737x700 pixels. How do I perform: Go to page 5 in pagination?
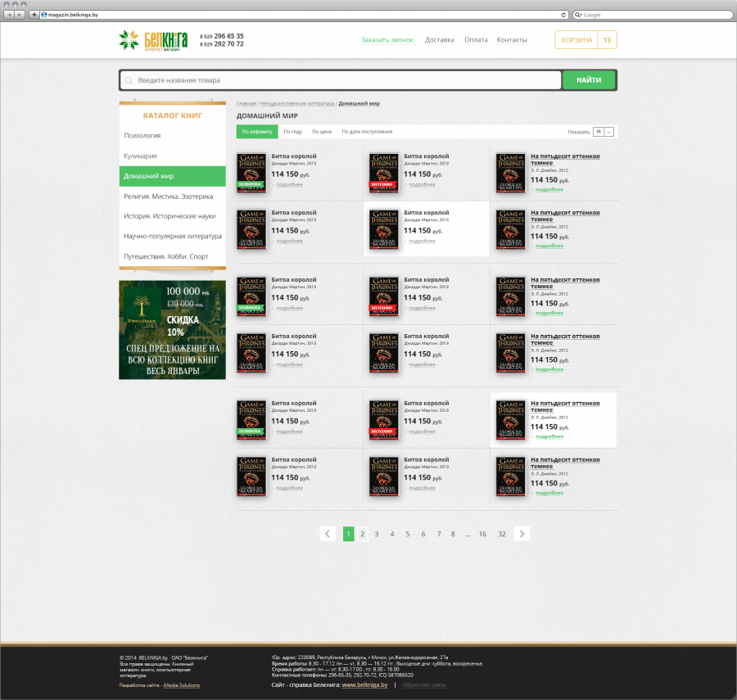point(408,534)
